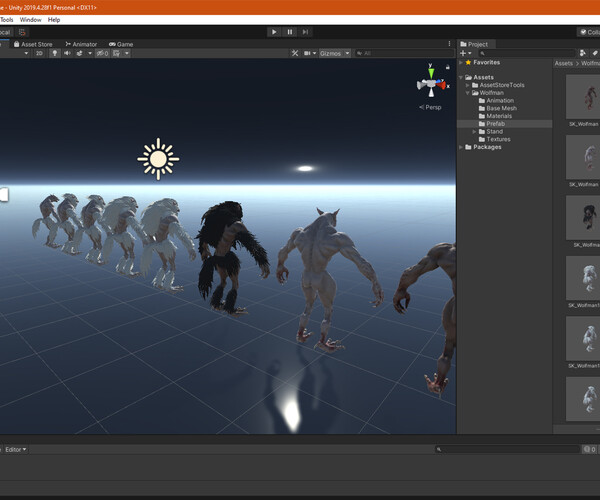
Task: Click the Assets breadcrumb link
Action: (x=564, y=64)
